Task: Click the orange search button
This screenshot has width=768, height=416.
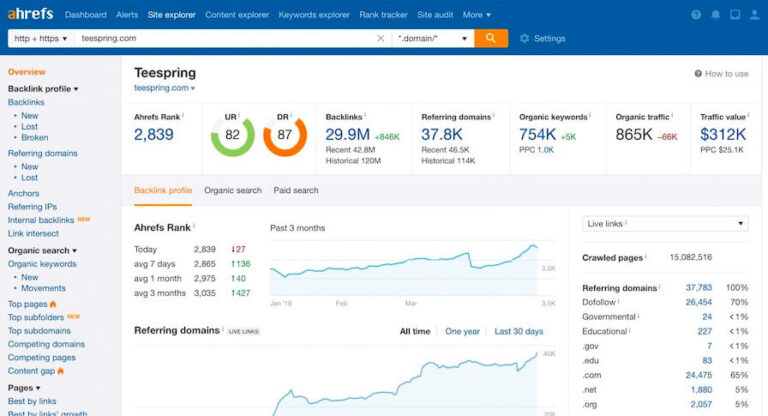Action: pos(491,38)
